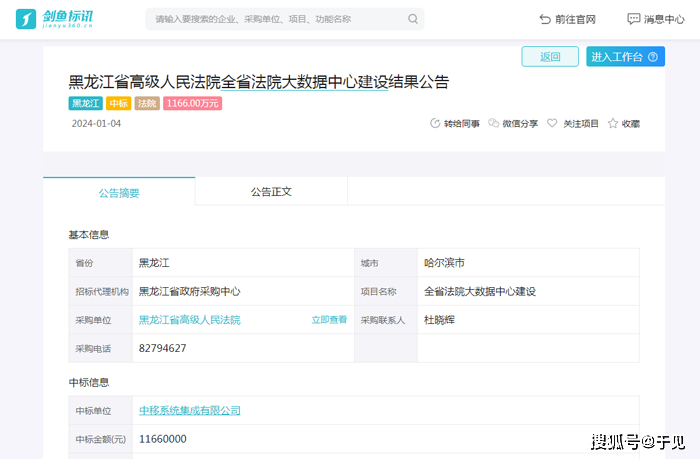Click the 中标单位 label cell
This screenshot has height=459, width=700.
(x=101, y=410)
